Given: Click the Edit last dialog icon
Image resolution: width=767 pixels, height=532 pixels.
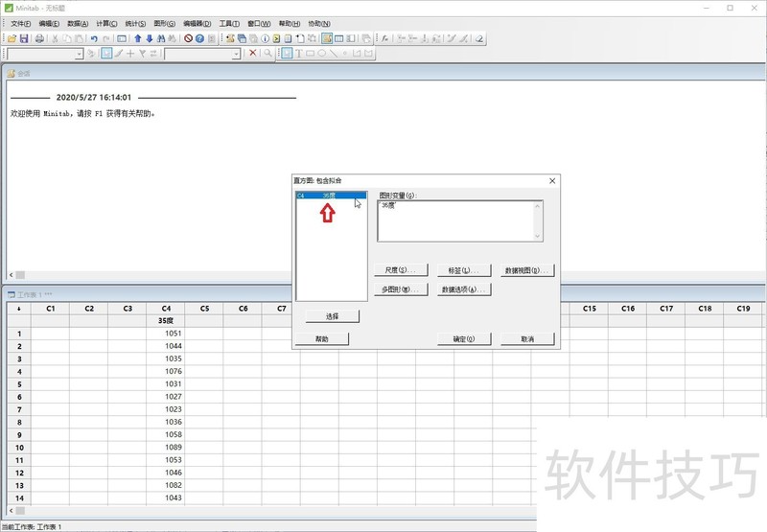Looking at the screenshot, I should [x=122, y=38].
